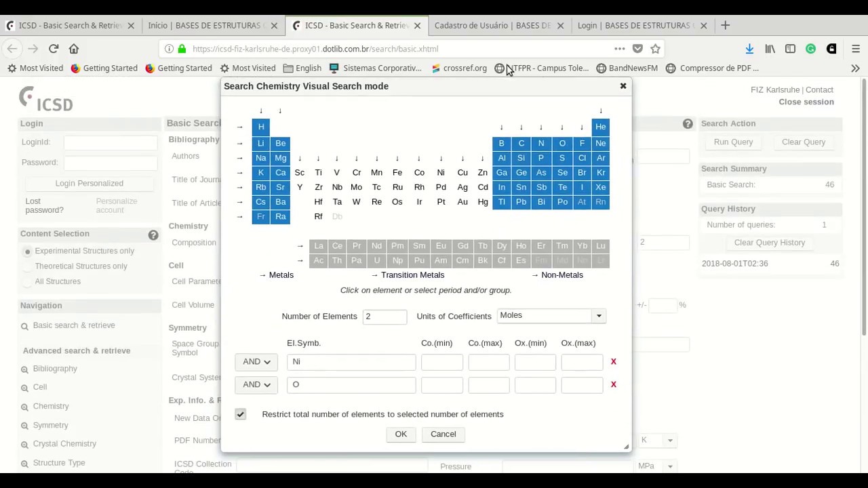The height and width of the screenshot is (488, 868).
Task: Click the Co.(min) field for Ni
Action: pos(442,362)
